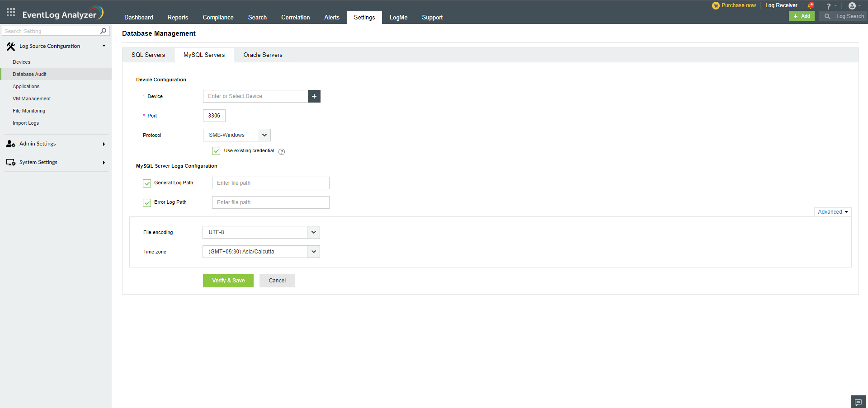
Task: Open the Log Receiver link
Action: tap(781, 5)
